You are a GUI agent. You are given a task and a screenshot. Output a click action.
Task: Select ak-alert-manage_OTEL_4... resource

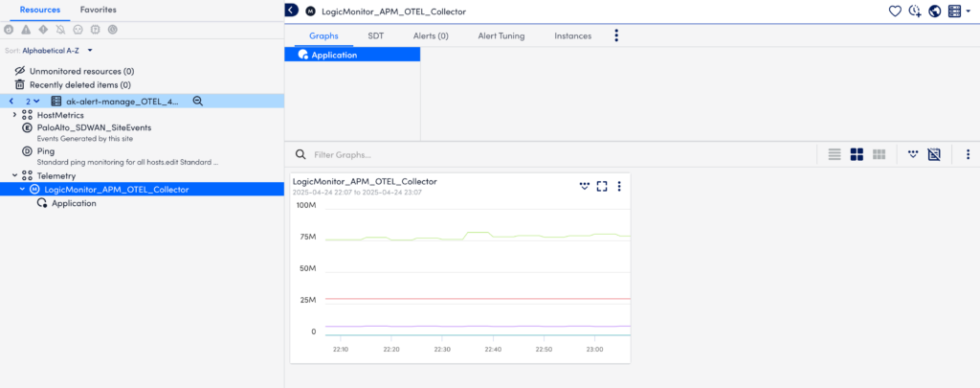pyautogui.click(x=122, y=101)
